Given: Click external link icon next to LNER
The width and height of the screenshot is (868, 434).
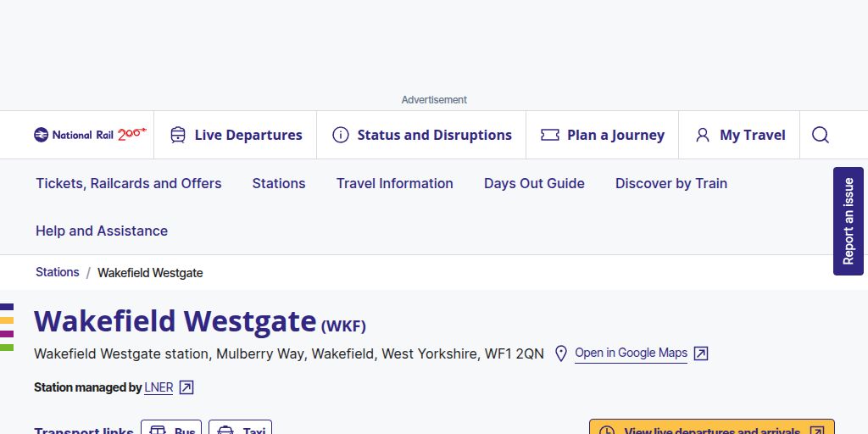Looking at the screenshot, I should click(186, 387).
